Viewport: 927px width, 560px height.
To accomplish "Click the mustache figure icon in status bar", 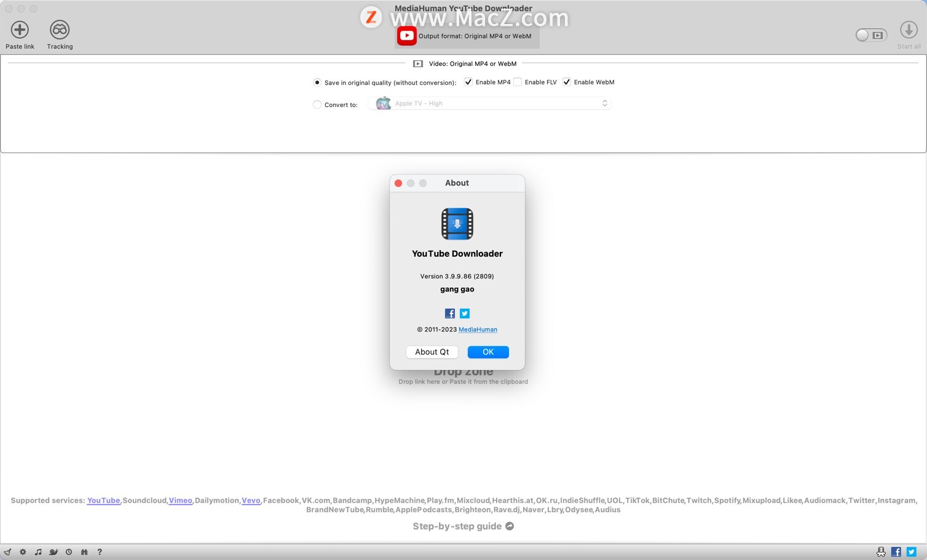I will (x=881, y=552).
